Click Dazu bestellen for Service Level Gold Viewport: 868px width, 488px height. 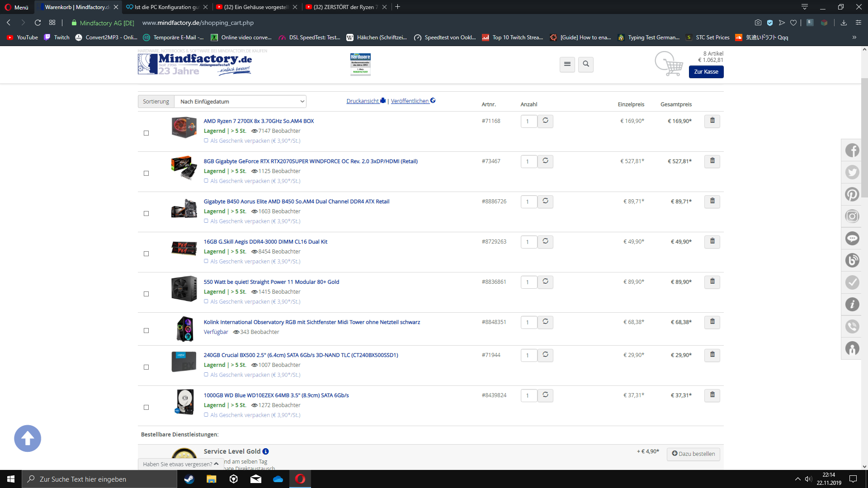(693, 454)
